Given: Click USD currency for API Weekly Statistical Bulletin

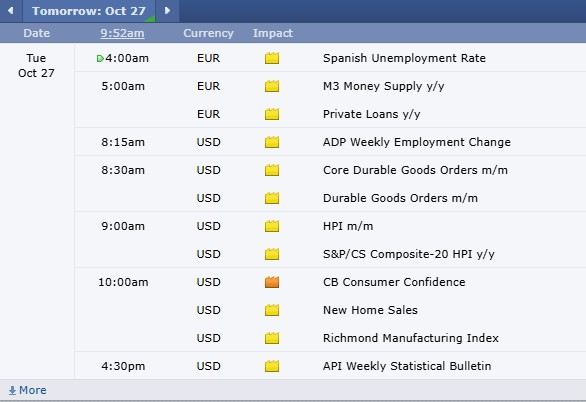Looking at the screenshot, I should pos(209,367).
